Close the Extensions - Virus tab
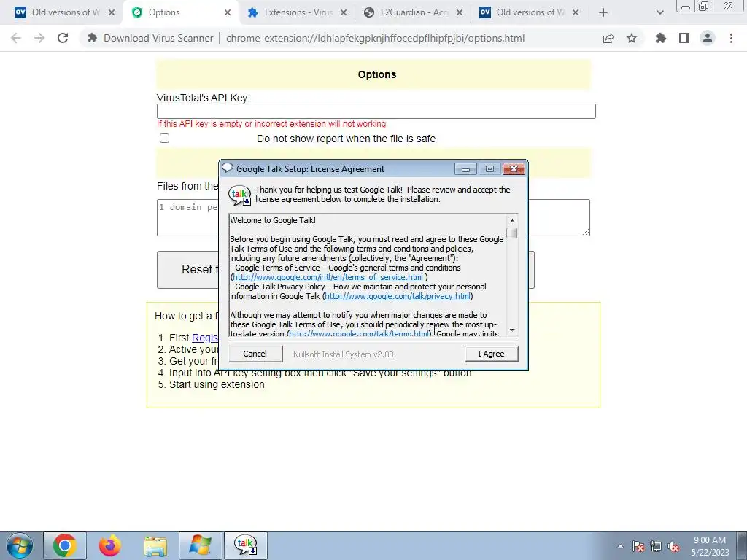This screenshot has width=747, height=560. [344, 12]
